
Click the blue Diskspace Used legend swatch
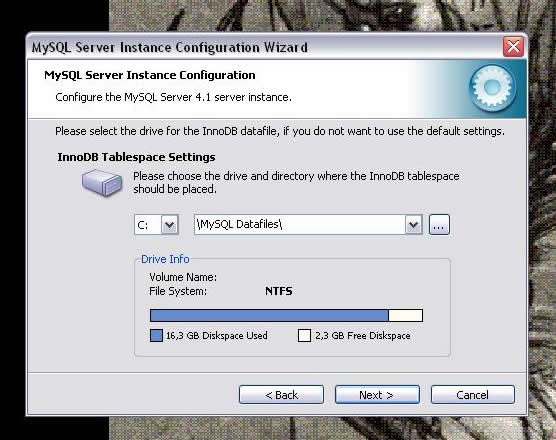pyautogui.click(x=156, y=335)
